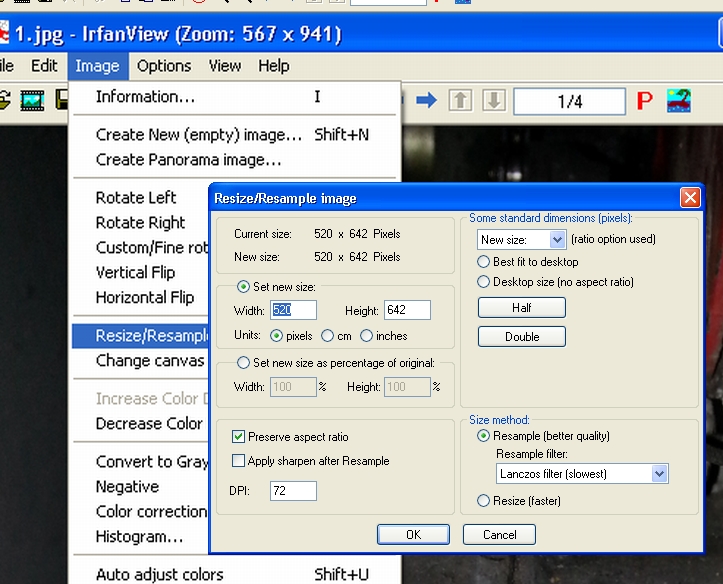The image size is (723, 584).
Task: Select Change canvas menu entry
Action: pyautogui.click(x=140, y=360)
